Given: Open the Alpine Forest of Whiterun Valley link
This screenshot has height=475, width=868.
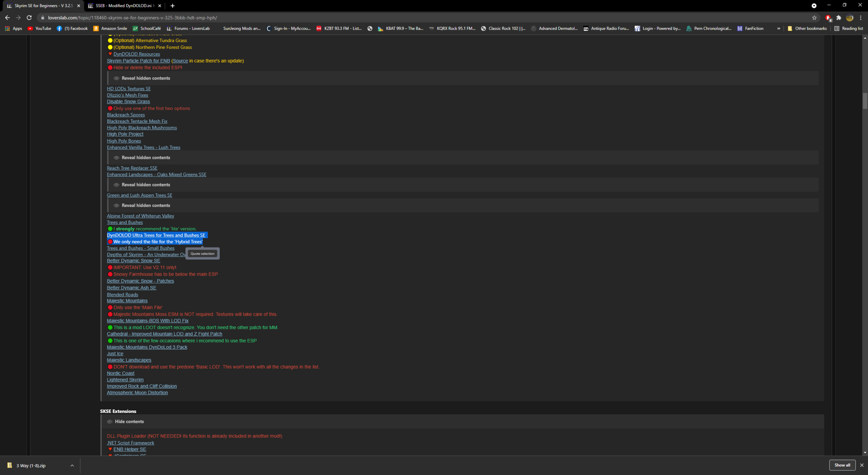Looking at the screenshot, I should point(140,216).
